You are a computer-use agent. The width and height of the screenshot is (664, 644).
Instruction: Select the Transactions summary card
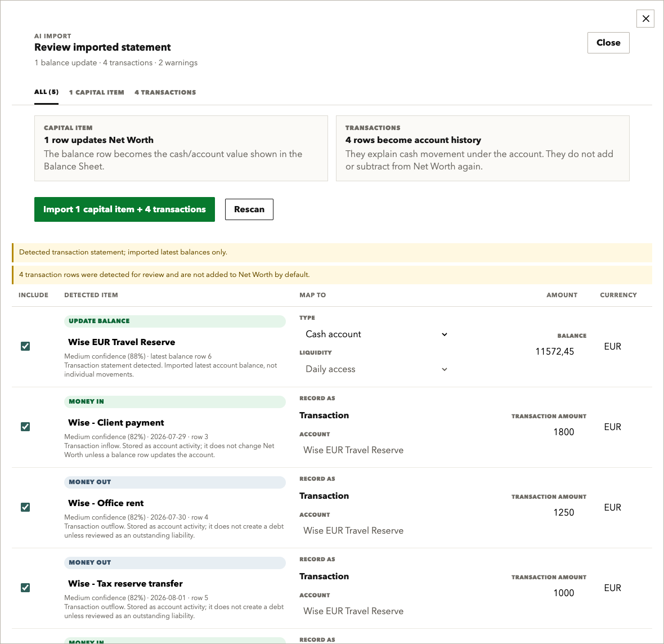(x=482, y=148)
